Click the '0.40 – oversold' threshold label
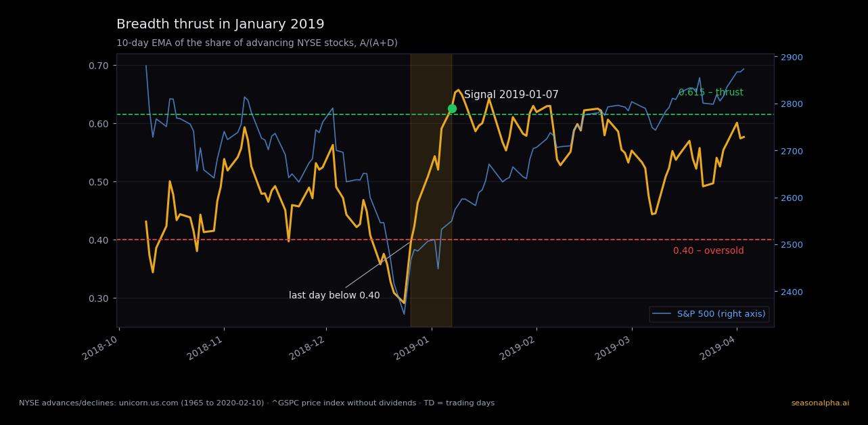Screen dimensions: 868x425 tap(708, 251)
